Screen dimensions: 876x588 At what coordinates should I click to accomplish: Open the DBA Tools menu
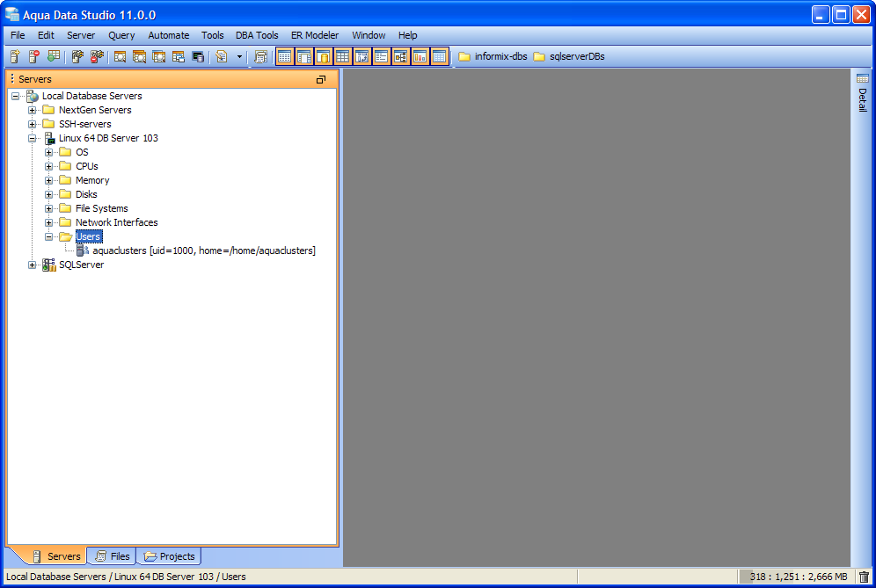click(x=257, y=35)
